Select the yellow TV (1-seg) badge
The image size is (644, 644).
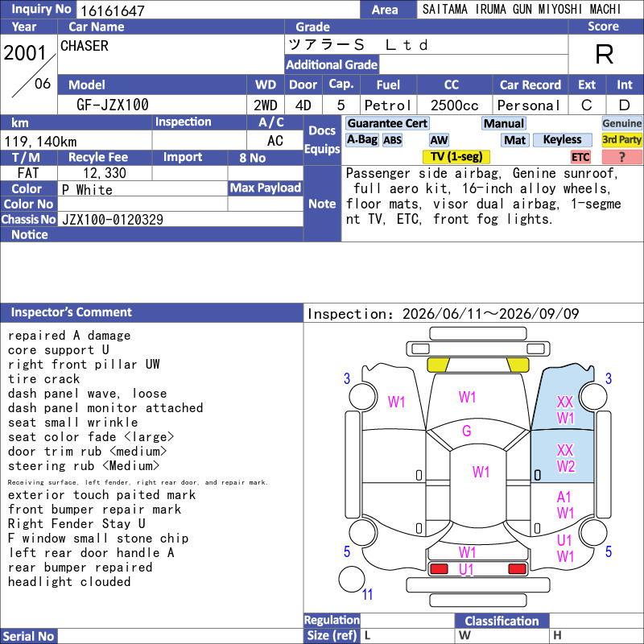(456, 156)
